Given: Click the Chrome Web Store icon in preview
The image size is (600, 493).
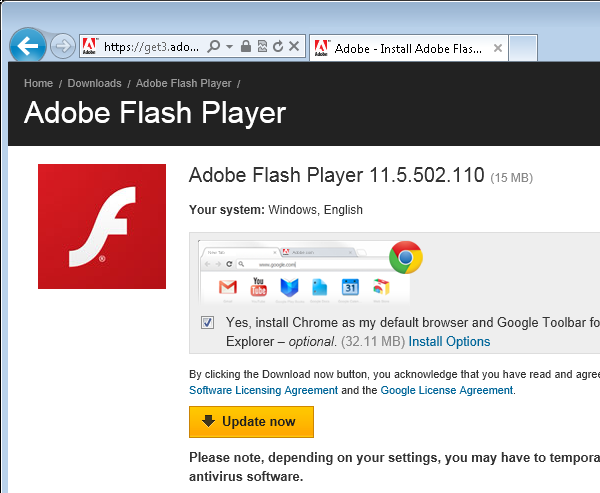Looking at the screenshot, I should click(x=381, y=287).
